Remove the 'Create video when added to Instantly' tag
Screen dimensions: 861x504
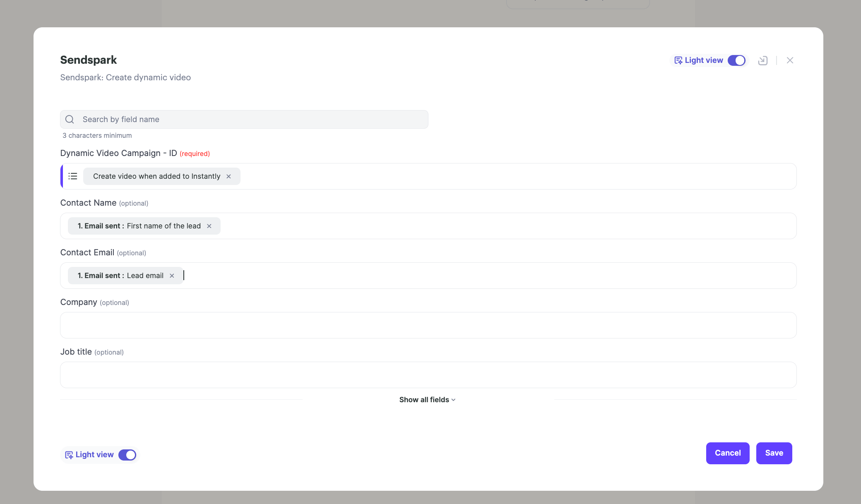point(228,176)
